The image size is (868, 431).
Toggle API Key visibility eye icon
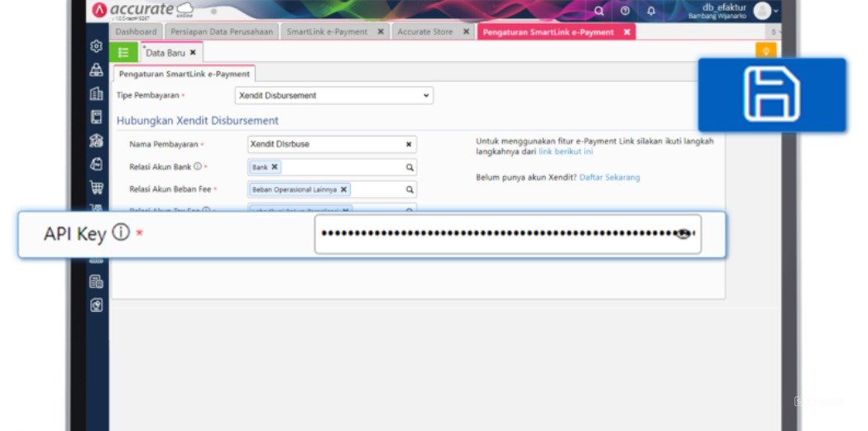683,233
